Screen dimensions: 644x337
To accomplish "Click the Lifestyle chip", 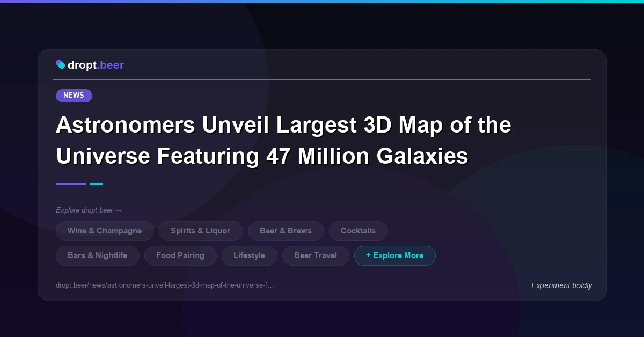I will coord(249,255).
